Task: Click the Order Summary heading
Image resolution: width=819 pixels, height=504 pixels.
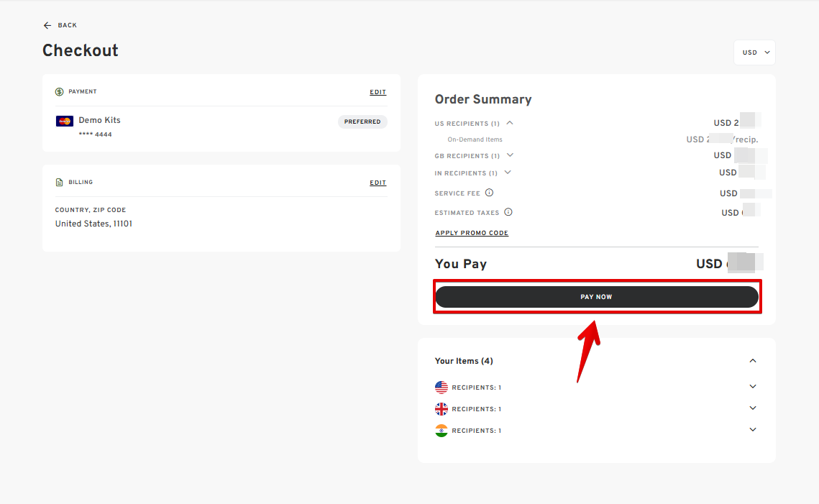Action: pyautogui.click(x=483, y=99)
